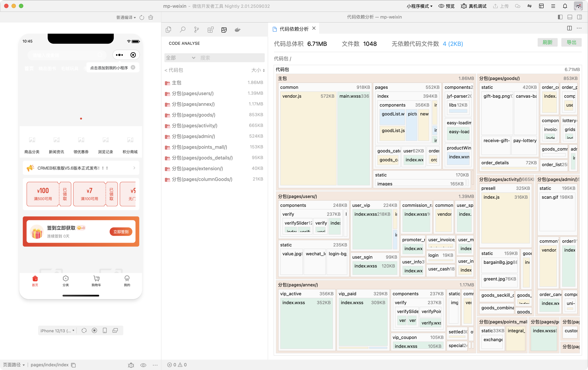Click the notification bell icon
The image size is (588, 370).
tap(565, 6)
